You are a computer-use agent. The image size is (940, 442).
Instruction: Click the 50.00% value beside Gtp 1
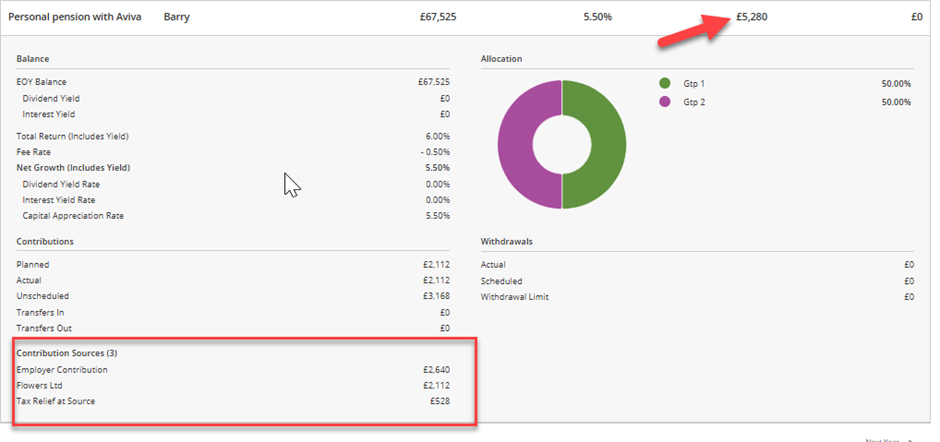tap(896, 84)
